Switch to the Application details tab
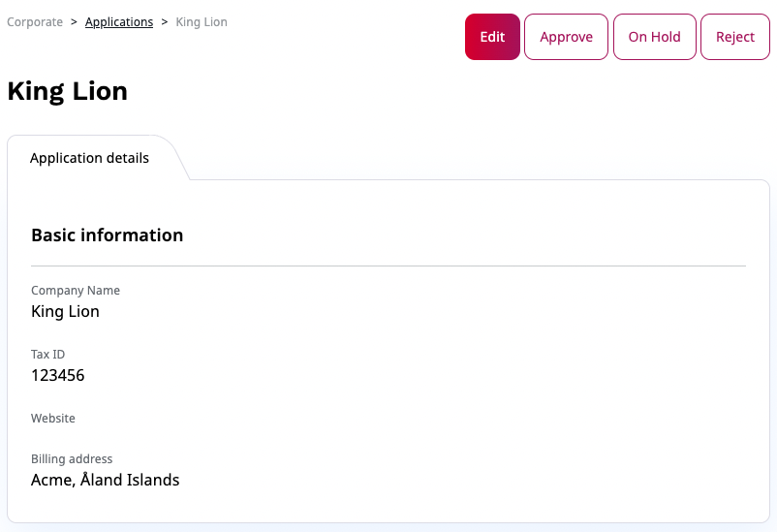Image resolution: width=777 pixels, height=532 pixels. (x=89, y=158)
